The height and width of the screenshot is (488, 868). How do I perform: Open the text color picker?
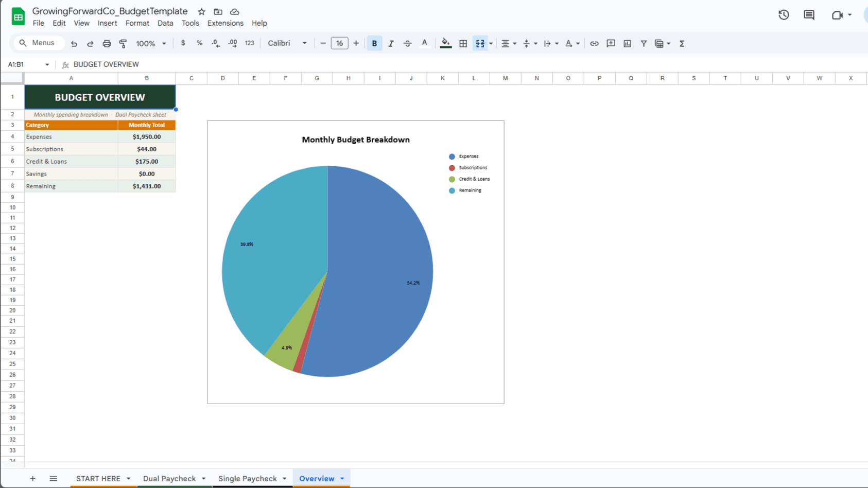tap(425, 43)
